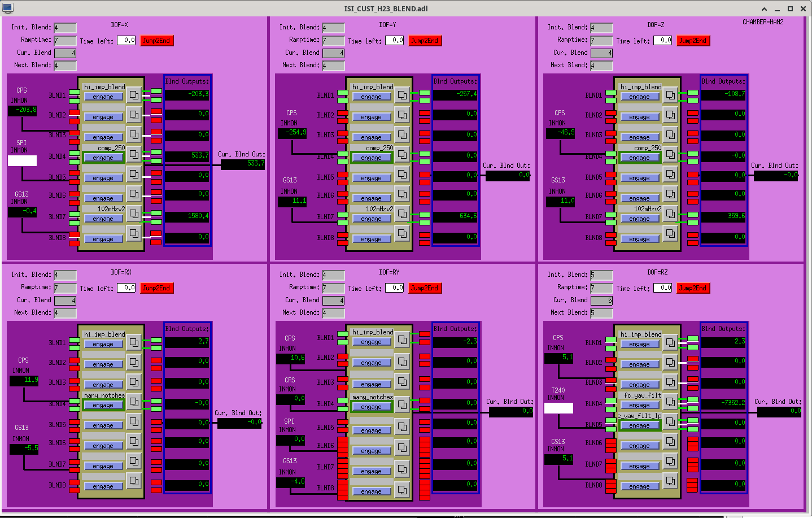The height and width of the screenshot is (518, 812).
Task: Click the related-display icon next to many_notches in DOF=RX
Action: [134, 402]
